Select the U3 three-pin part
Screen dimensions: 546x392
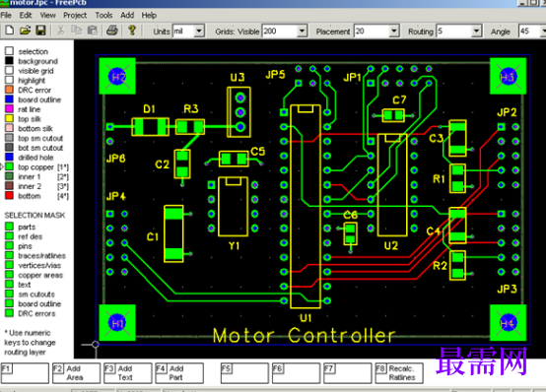click(x=239, y=112)
